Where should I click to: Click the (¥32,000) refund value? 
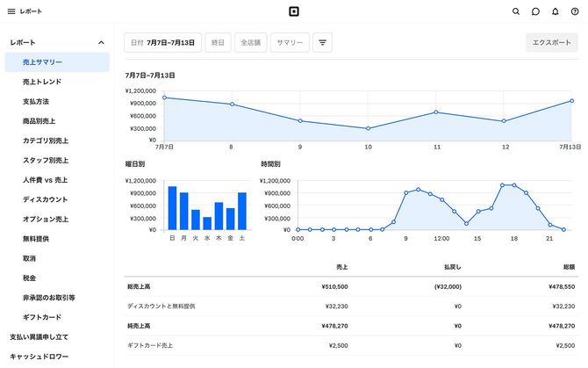(x=448, y=286)
